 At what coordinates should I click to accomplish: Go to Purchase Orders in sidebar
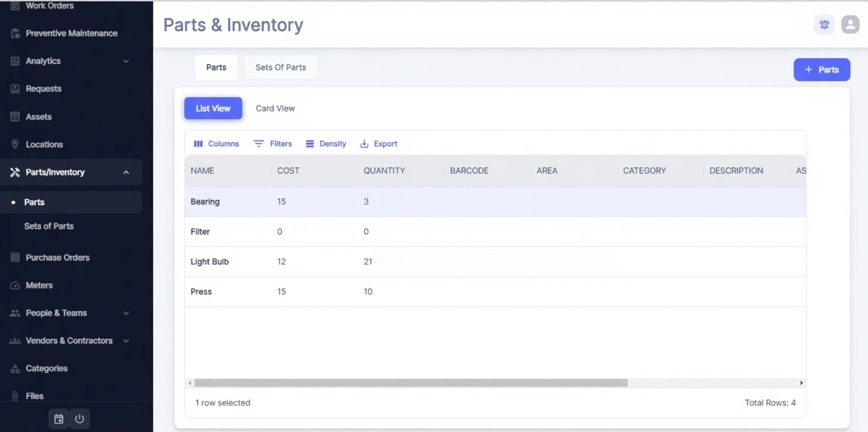pyautogui.click(x=57, y=258)
